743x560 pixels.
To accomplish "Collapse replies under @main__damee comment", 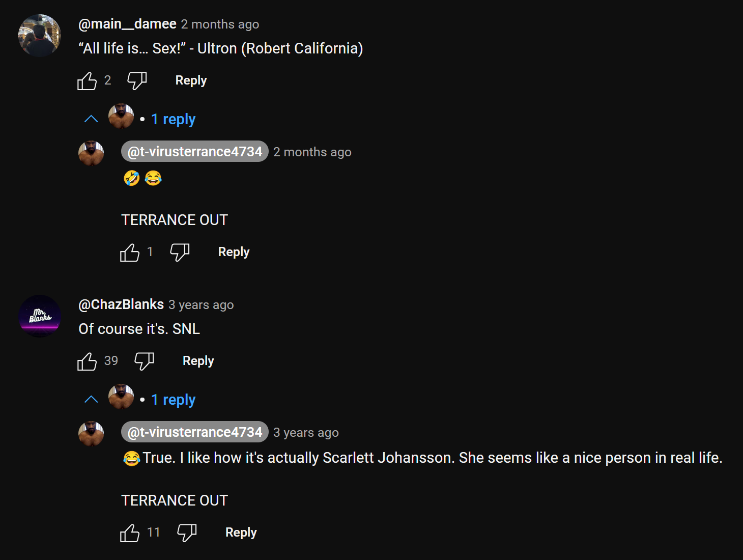I will pos(91,119).
